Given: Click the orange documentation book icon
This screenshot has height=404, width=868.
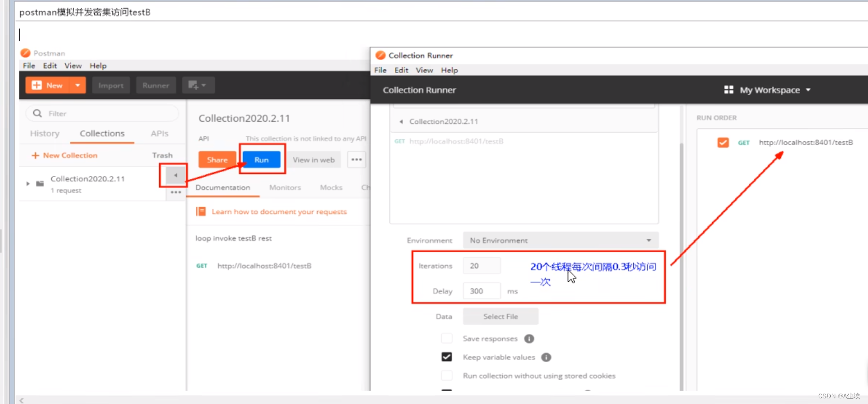Looking at the screenshot, I should [201, 211].
